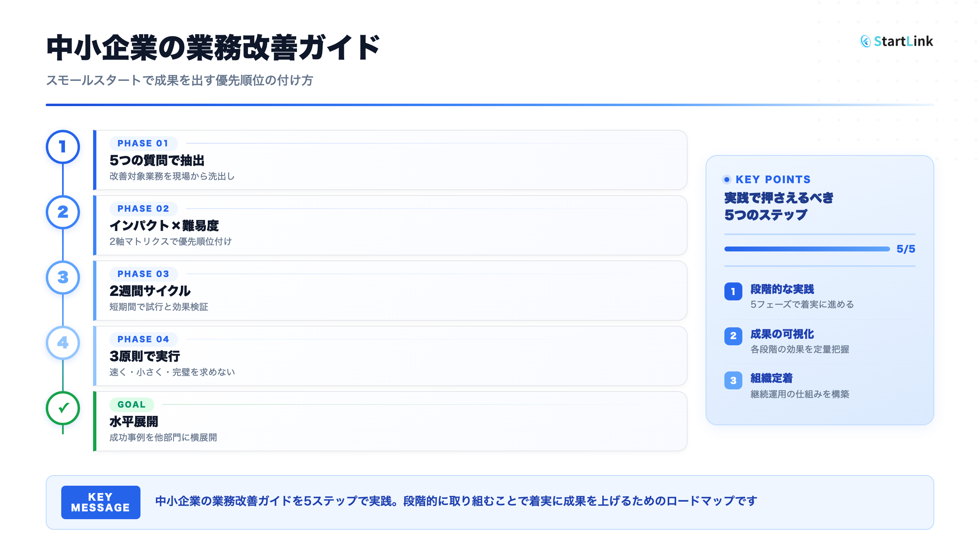Click the step 3 circle marker

point(62,278)
